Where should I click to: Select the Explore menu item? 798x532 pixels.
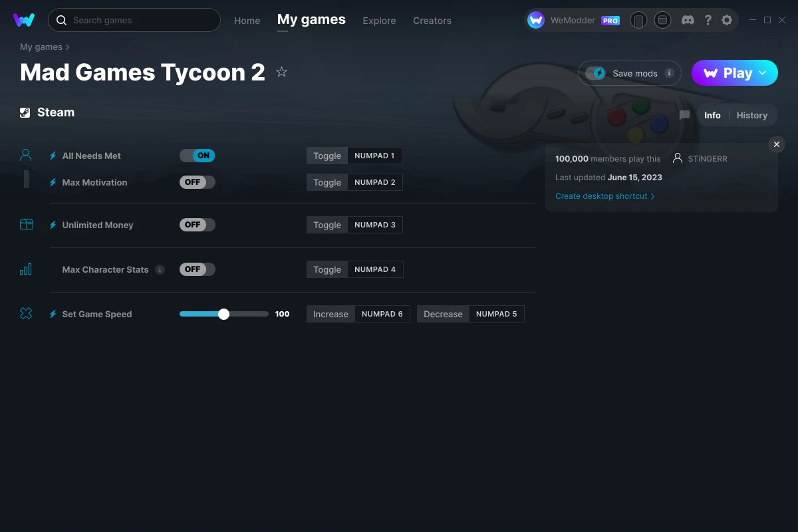(x=379, y=21)
